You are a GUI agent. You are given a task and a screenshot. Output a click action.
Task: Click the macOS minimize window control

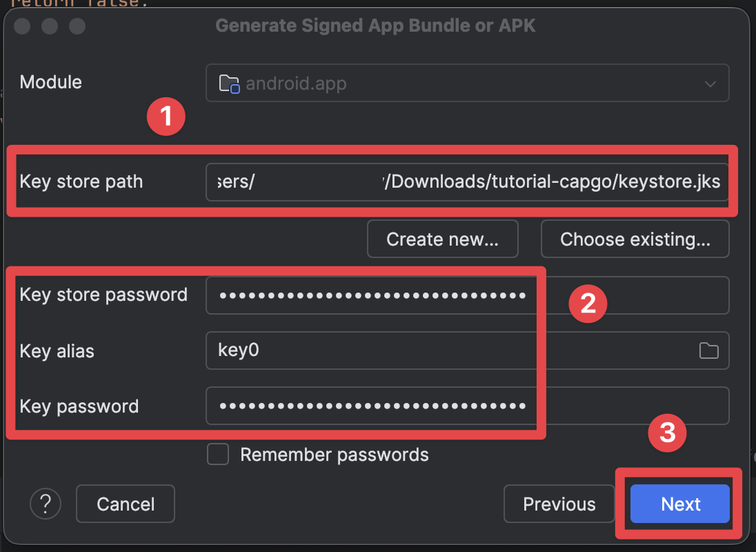point(50,27)
